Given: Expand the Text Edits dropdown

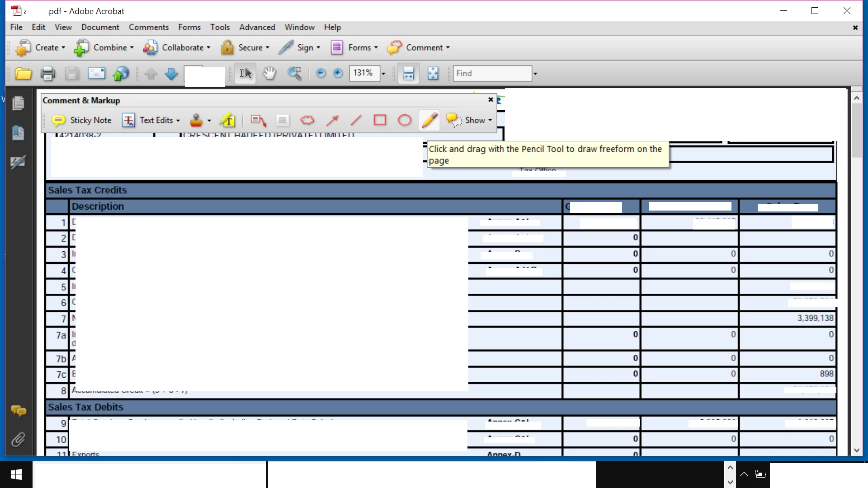Looking at the screenshot, I should [178, 121].
